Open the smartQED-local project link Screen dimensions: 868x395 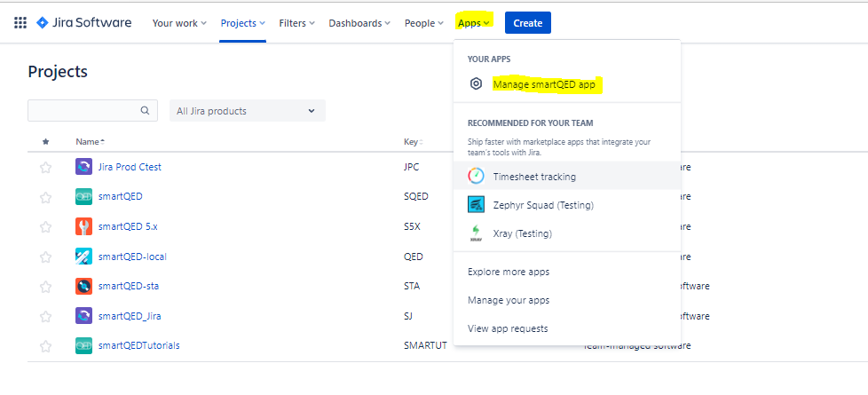(132, 257)
